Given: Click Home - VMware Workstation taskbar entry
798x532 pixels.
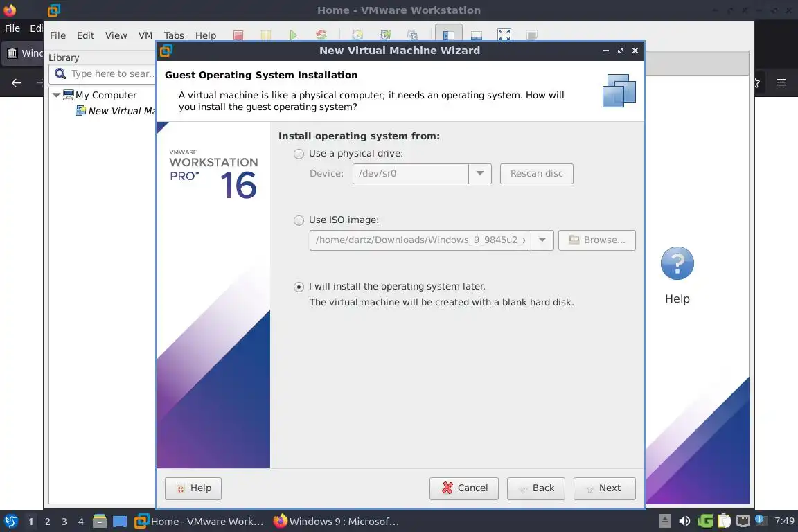Looking at the screenshot, I should click(199, 522).
